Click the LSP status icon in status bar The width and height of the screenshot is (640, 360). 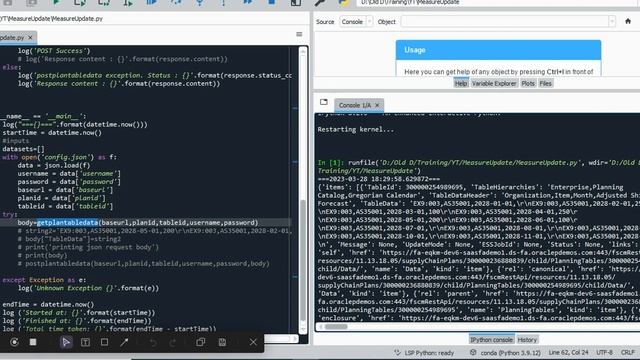click(x=397, y=352)
